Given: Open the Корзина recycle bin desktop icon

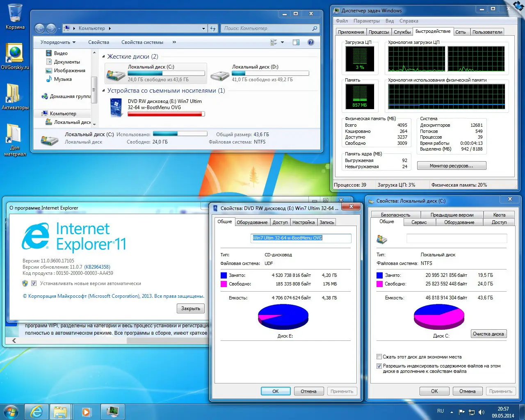Looking at the screenshot, I should [x=15, y=16].
